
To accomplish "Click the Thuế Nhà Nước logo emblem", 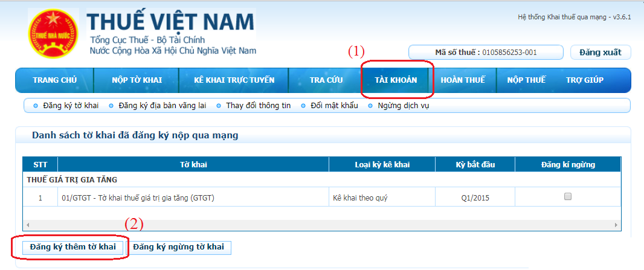I will tap(53, 34).
